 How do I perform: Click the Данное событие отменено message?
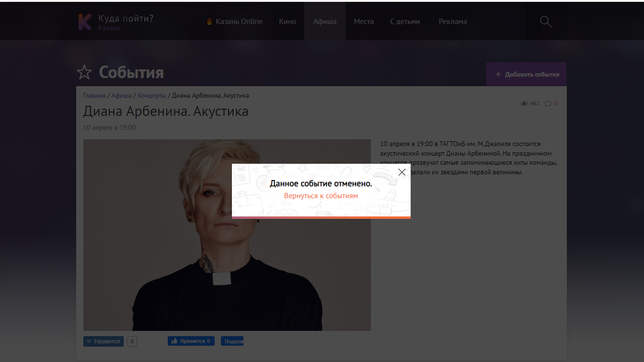[321, 184]
